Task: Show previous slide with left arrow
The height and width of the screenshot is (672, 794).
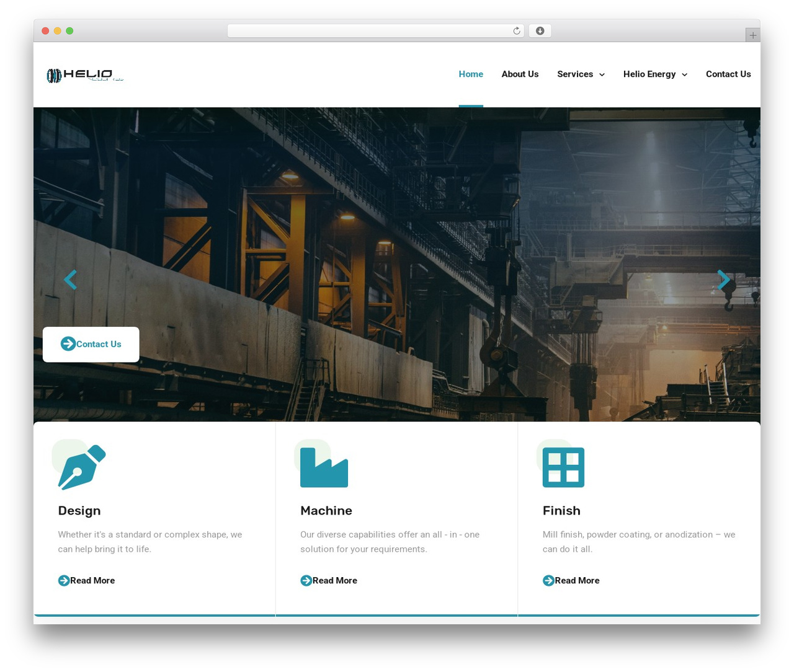Action: pyautogui.click(x=70, y=280)
